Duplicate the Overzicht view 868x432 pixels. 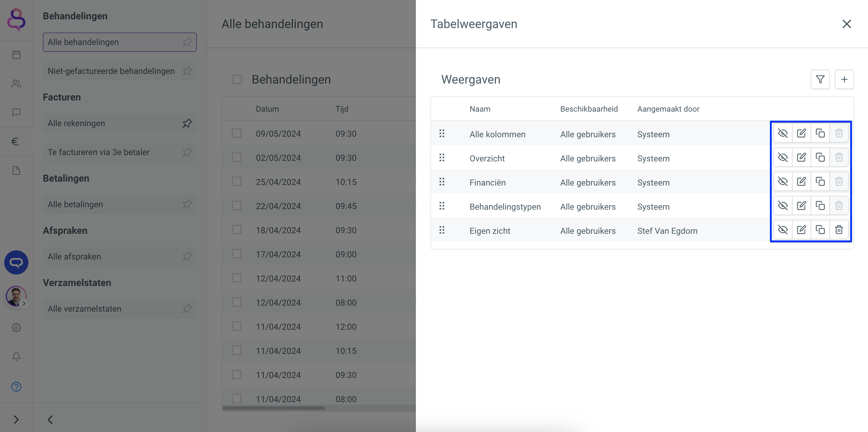[820, 157]
